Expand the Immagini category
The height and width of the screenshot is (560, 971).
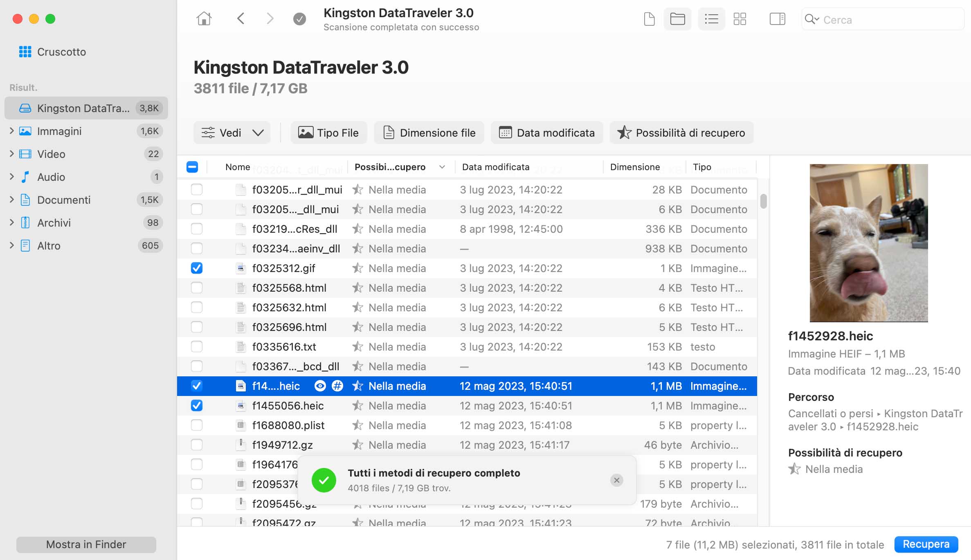11,131
